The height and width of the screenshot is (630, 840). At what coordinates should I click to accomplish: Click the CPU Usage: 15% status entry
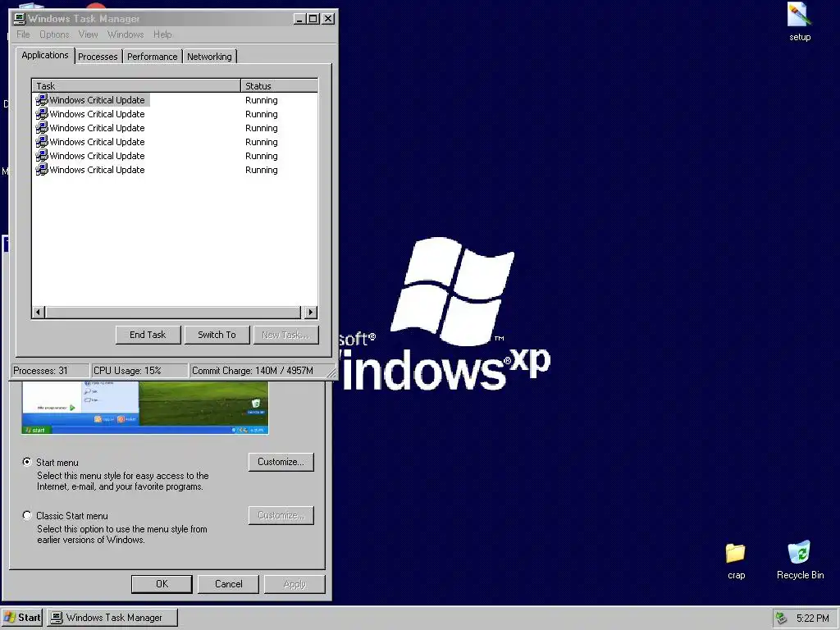(139, 371)
